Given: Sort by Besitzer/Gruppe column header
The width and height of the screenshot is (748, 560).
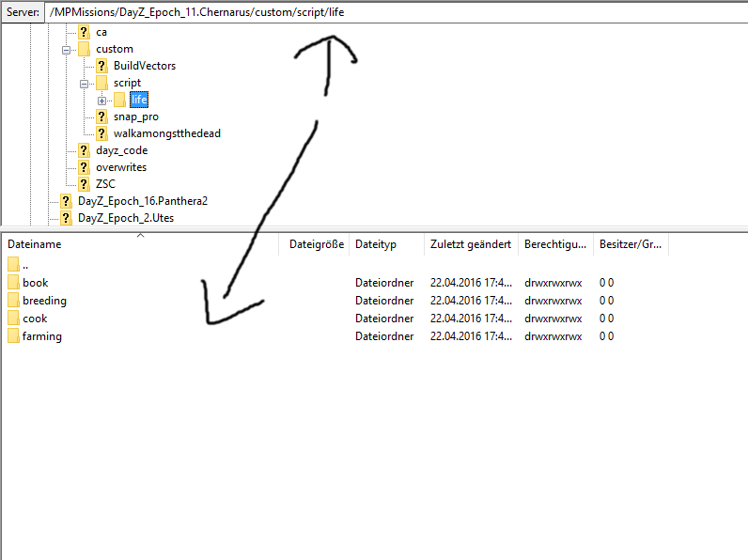Looking at the screenshot, I should coord(631,244).
